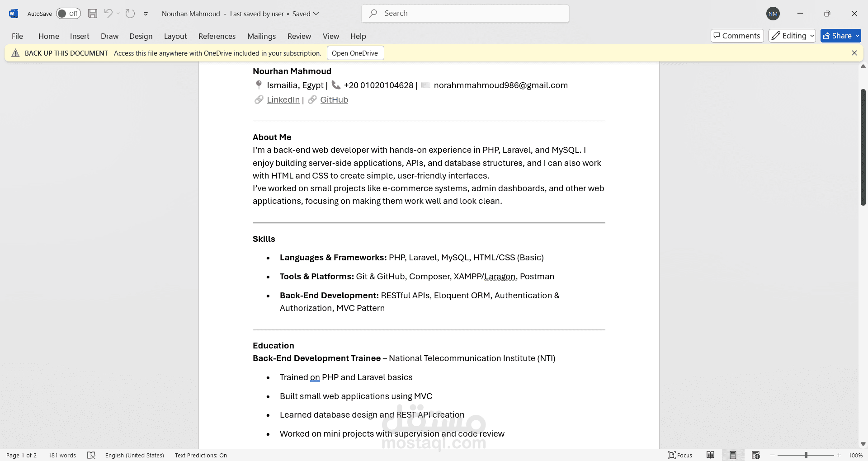Click the scroll down arrow
The image size is (868, 461).
863,444
